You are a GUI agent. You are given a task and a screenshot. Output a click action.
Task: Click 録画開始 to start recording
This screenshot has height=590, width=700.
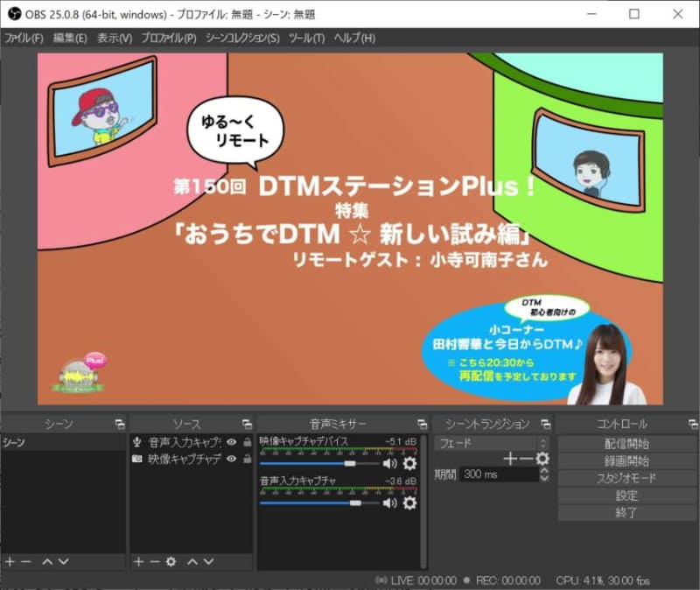point(626,461)
